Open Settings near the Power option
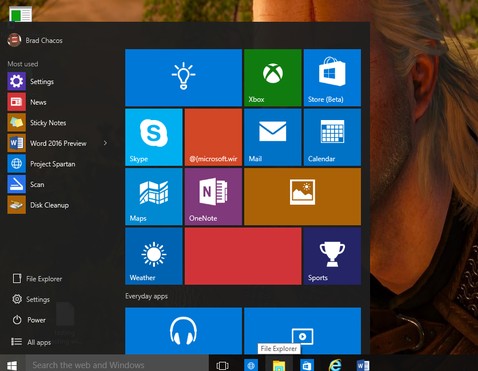 click(x=31, y=299)
